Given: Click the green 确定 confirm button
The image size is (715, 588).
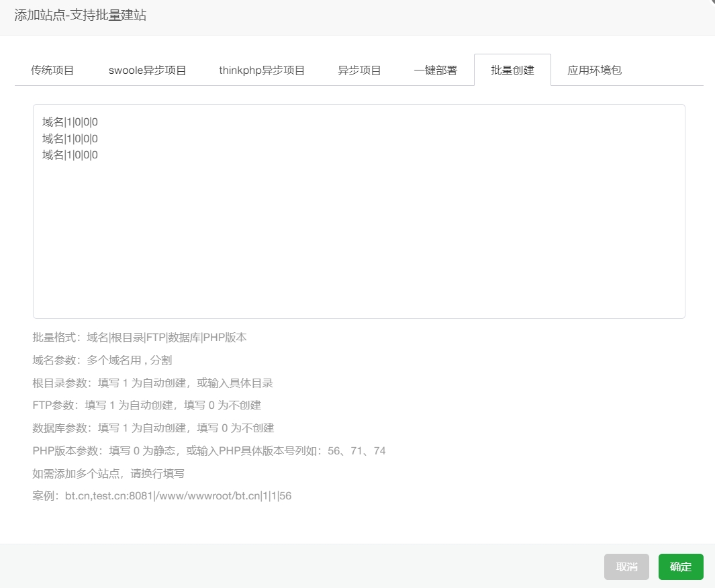Looking at the screenshot, I should (x=681, y=567).
